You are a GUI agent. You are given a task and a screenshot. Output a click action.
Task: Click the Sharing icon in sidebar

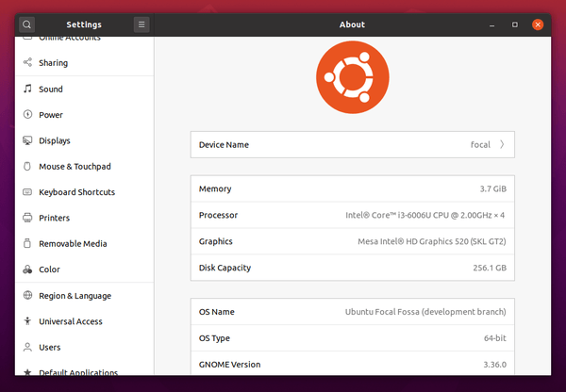point(27,62)
